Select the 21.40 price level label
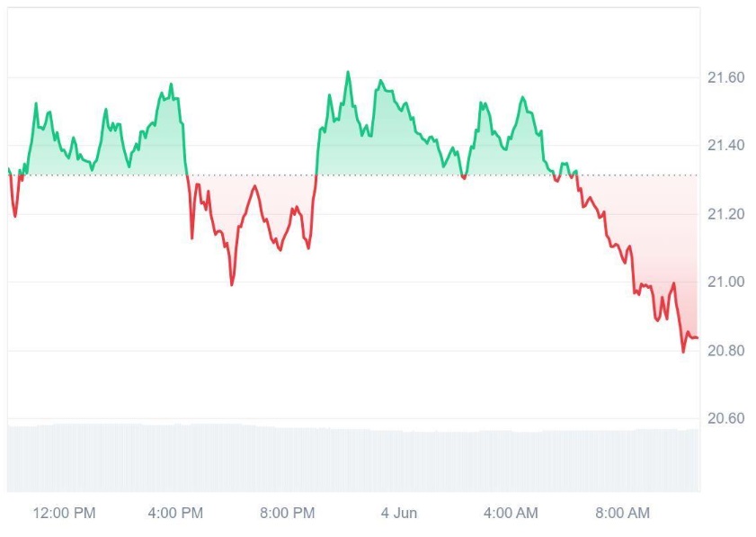Viewport: 756px width, 537px height. (725, 146)
